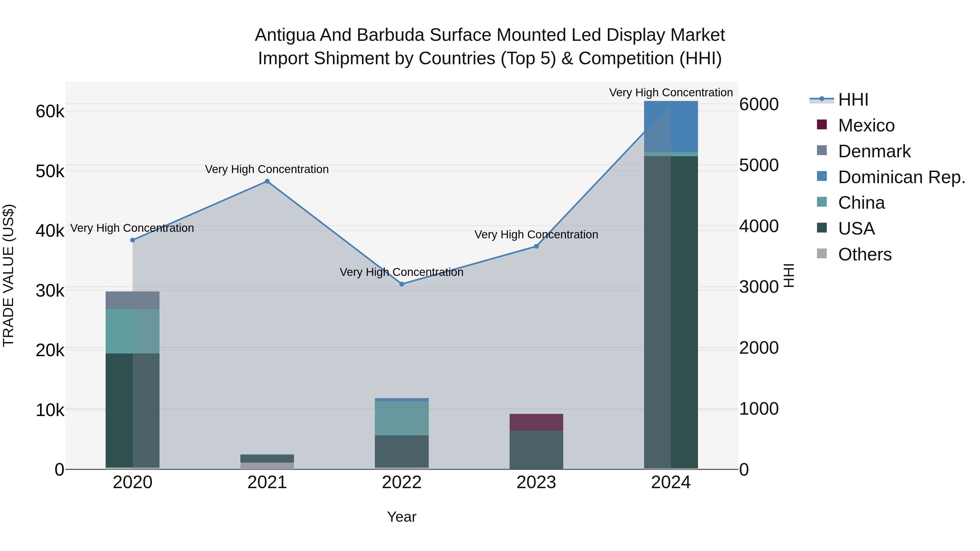Toggle the China legend entry
This screenshot has width=980, height=551.
[x=851, y=203]
